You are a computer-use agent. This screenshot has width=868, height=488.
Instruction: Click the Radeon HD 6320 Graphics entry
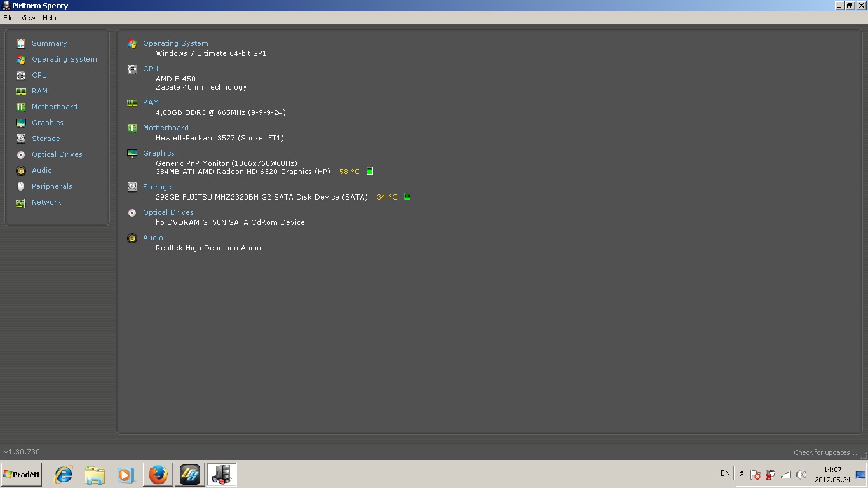(x=243, y=172)
